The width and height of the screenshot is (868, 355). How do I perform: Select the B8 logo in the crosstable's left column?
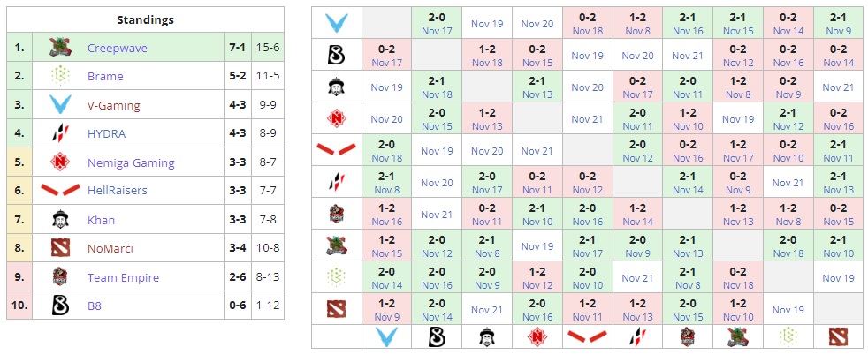[x=337, y=56]
